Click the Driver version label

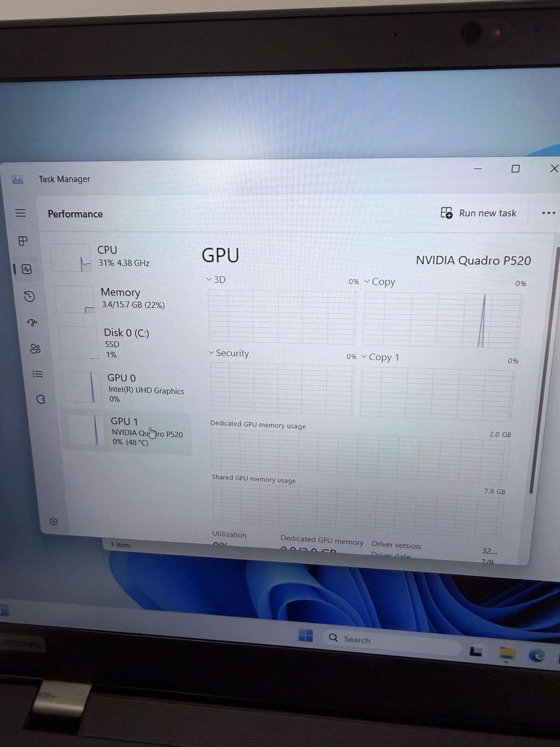pos(397,545)
